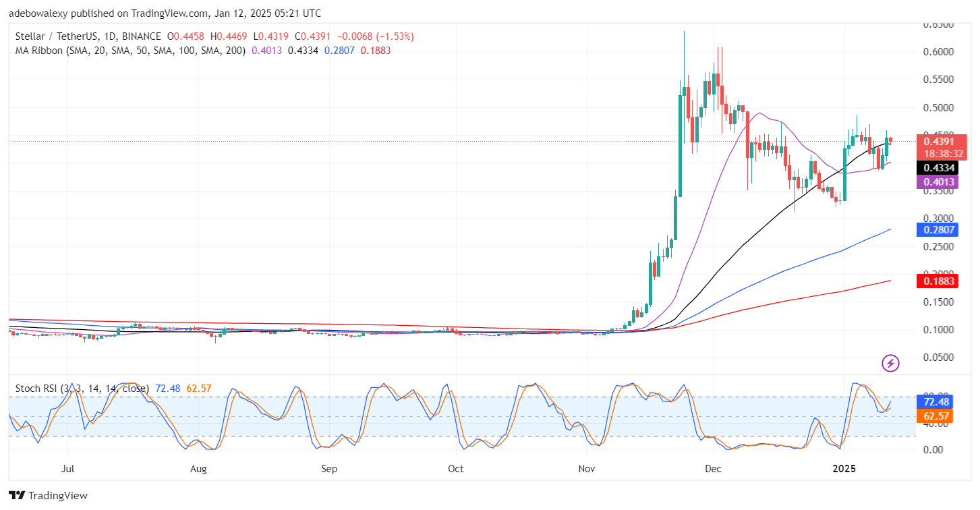Click the red SMA 200 label 0.1883
The width and height of the screenshot is (980, 510).
[x=937, y=281]
